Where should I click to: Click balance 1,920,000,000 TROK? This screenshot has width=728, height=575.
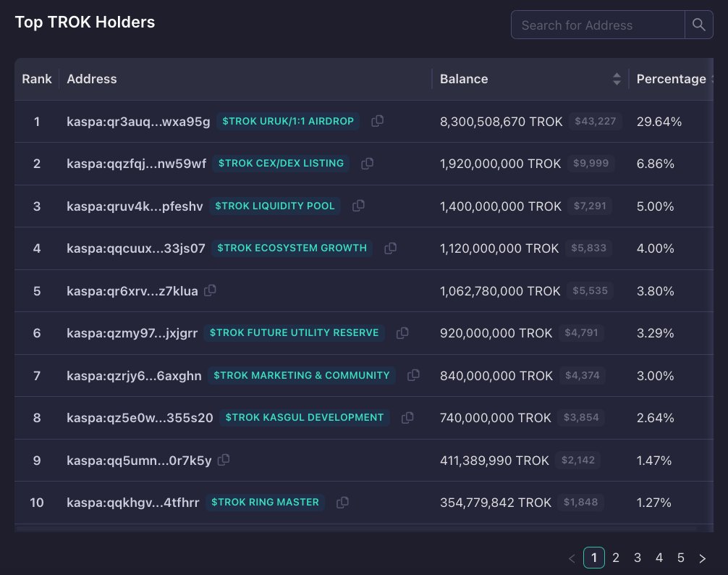pyautogui.click(x=501, y=164)
